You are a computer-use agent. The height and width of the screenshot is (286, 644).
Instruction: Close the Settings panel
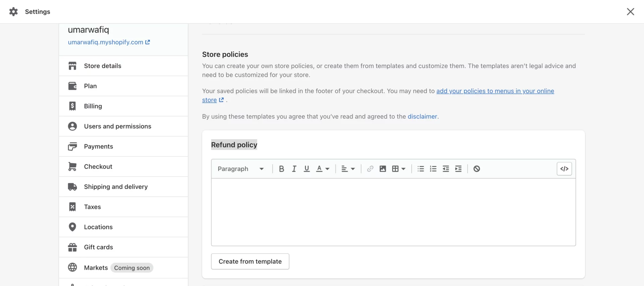coord(631,12)
